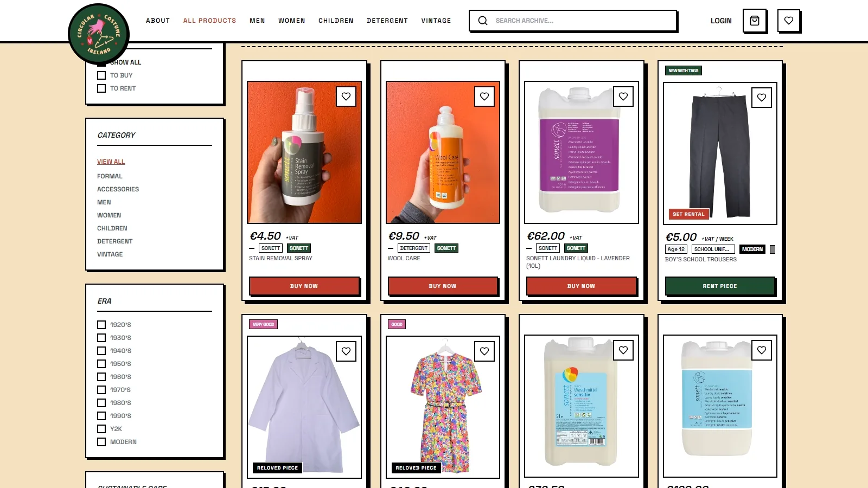Screen dimensions: 868x488
Task: Open the floral dress product image
Action: (x=443, y=407)
